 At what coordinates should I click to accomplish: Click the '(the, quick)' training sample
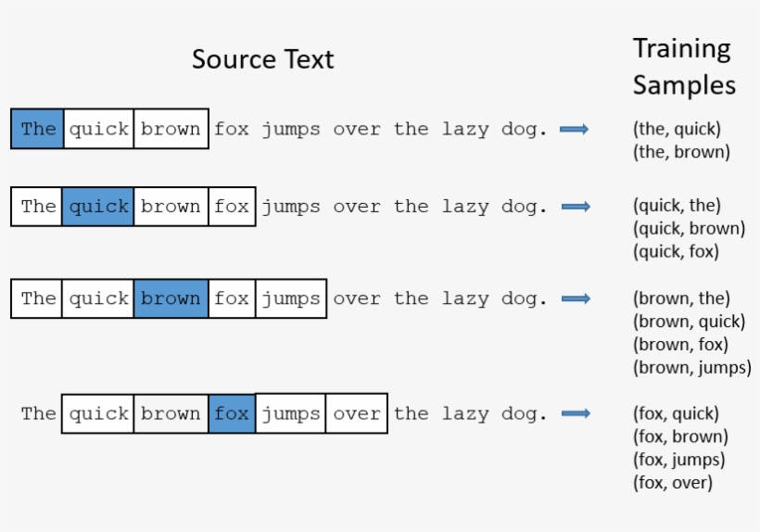click(677, 129)
